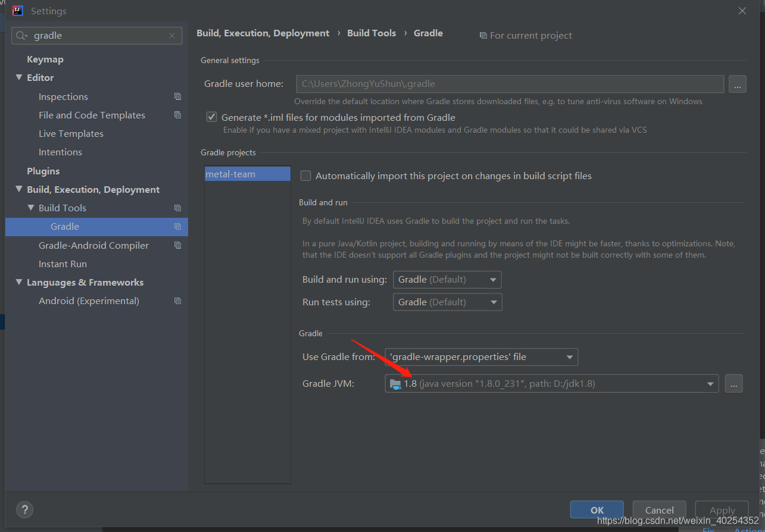The image size is (765, 532).
Task: Click the Gradle user home path field
Action: [510, 84]
